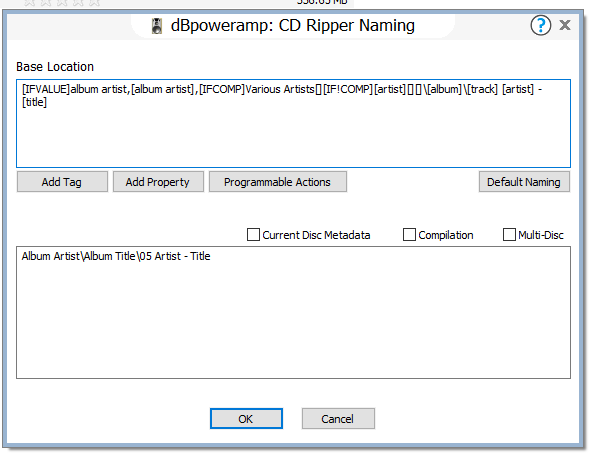Click the [title] token on second line
The height and width of the screenshot is (466, 611).
pyautogui.click(x=36, y=103)
